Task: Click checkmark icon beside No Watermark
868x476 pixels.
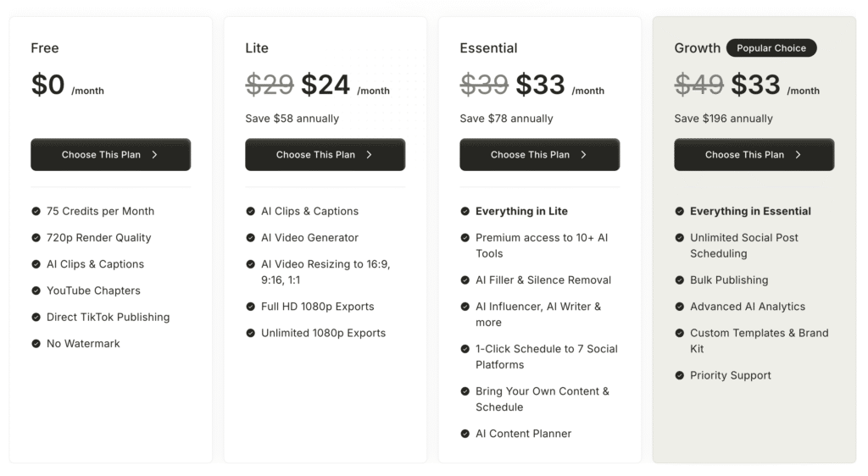Action: (36, 344)
